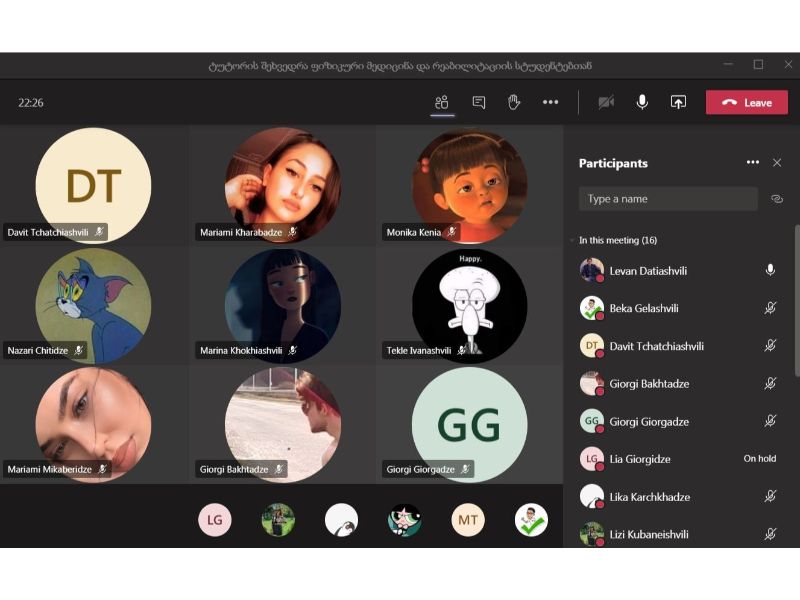The image size is (800, 600).
Task: Click Lia Giorgidze's On hold status
Action: (x=760, y=459)
